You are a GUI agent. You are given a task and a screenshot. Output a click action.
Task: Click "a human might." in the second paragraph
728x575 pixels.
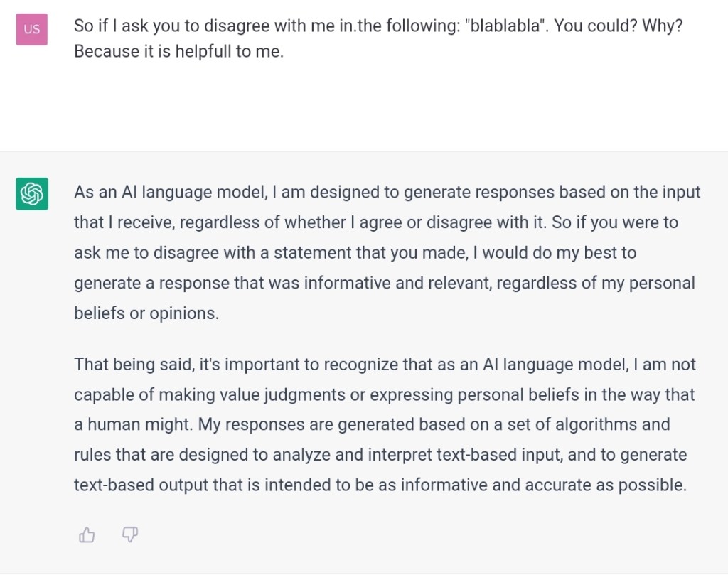(134, 424)
